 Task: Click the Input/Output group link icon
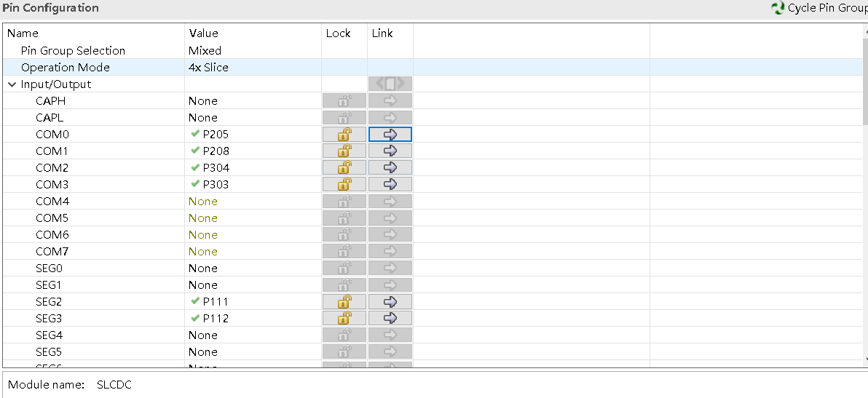390,84
